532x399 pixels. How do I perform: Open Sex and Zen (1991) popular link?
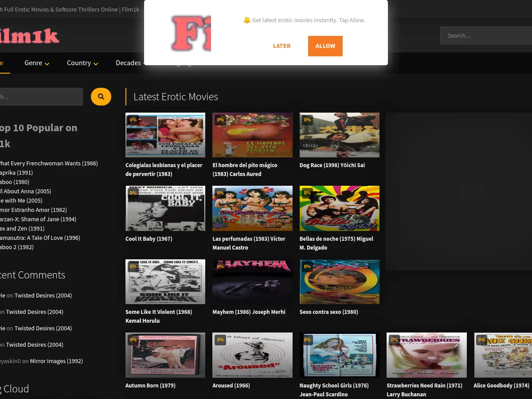tap(22, 229)
